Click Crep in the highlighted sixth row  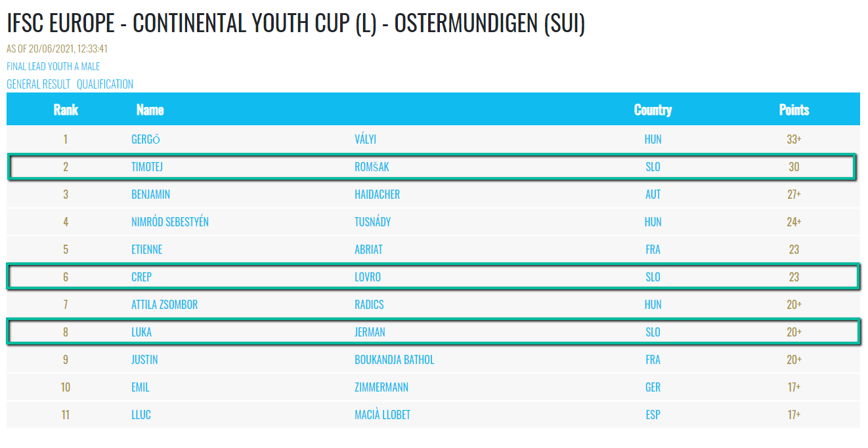pyautogui.click(x=141, y=277)
